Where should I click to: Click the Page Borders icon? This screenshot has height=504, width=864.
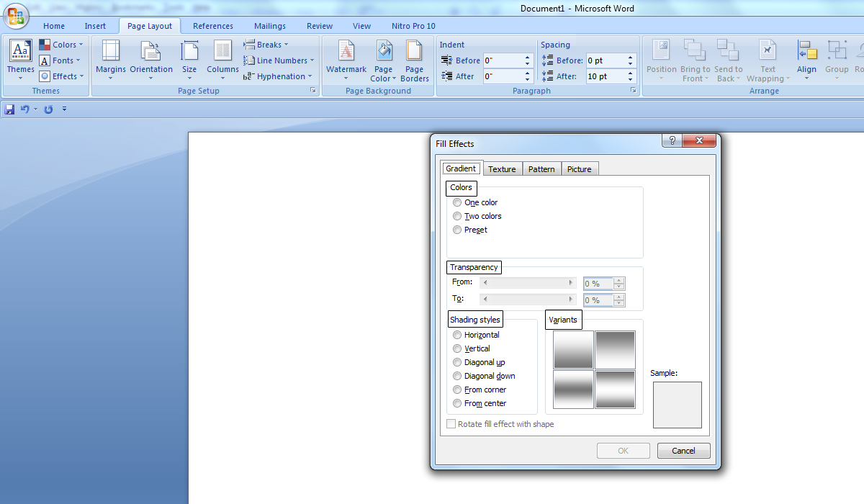click(414, 52)
